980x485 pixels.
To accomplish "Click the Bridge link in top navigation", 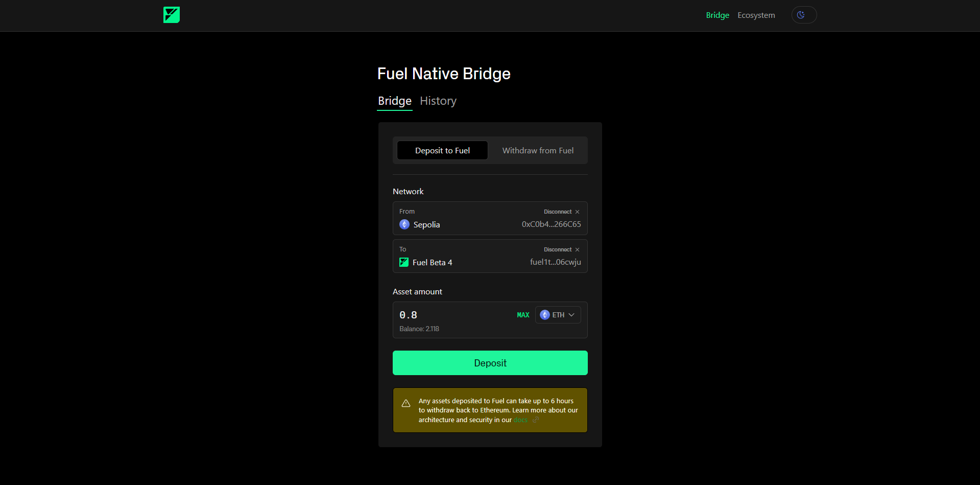I will (717, 15).
